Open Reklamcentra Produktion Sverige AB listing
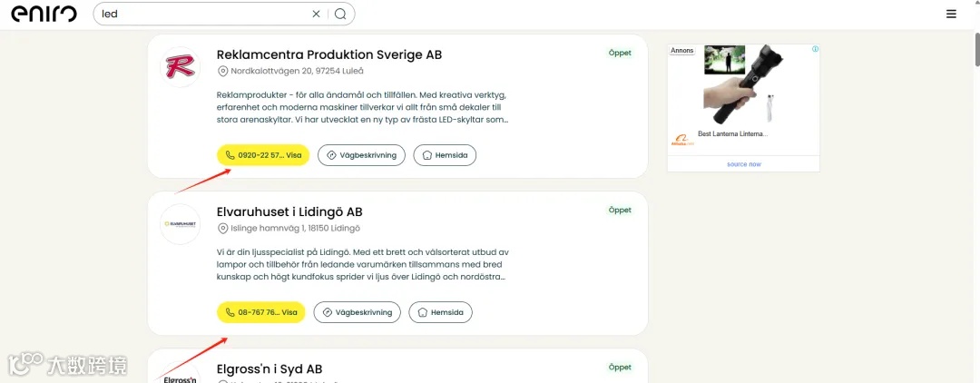Screen dimensions: 980x383 click(328, 54)
